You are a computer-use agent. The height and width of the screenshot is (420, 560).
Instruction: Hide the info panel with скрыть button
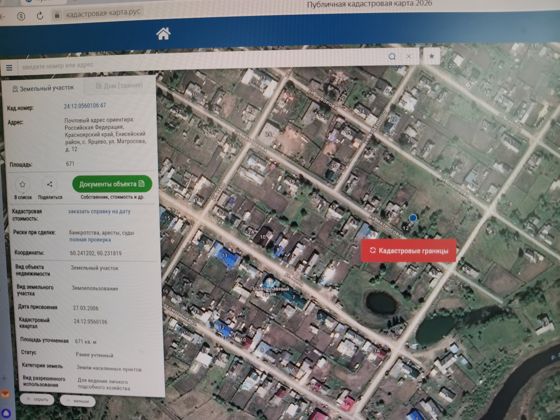click(x=37, y=399)
